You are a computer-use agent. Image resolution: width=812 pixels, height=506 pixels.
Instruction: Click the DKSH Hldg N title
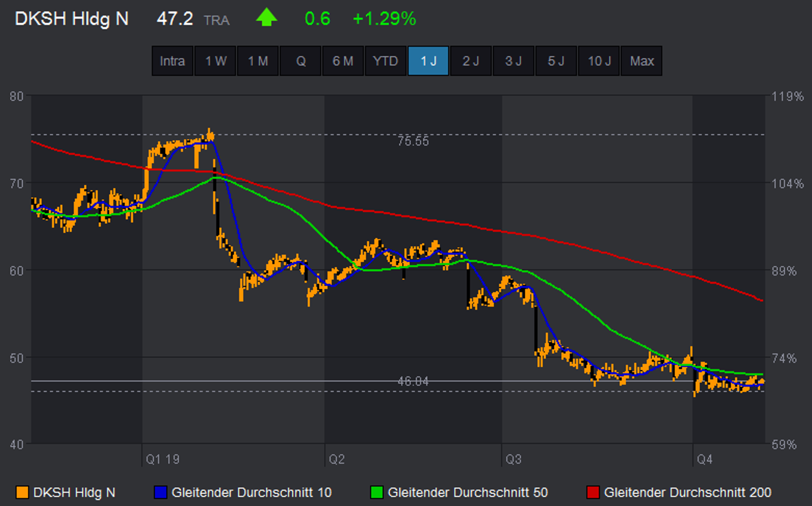(x=72, y=18)
